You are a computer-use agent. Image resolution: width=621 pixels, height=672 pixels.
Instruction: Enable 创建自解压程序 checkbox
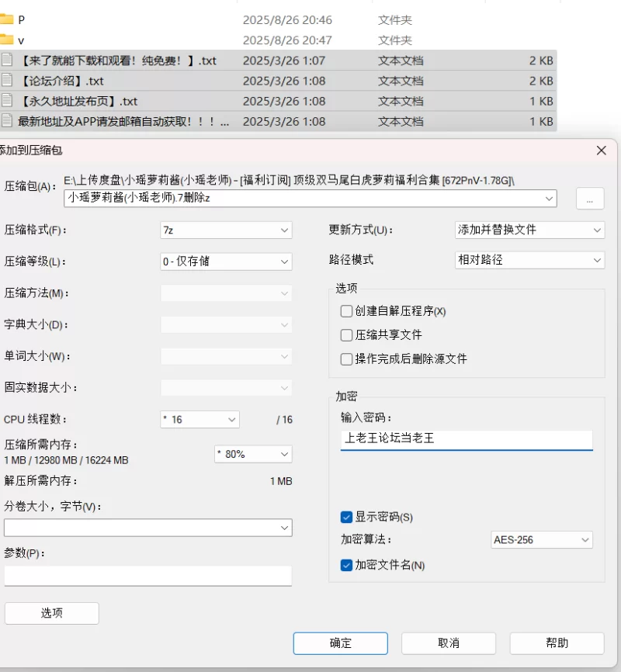coord(346,310)
